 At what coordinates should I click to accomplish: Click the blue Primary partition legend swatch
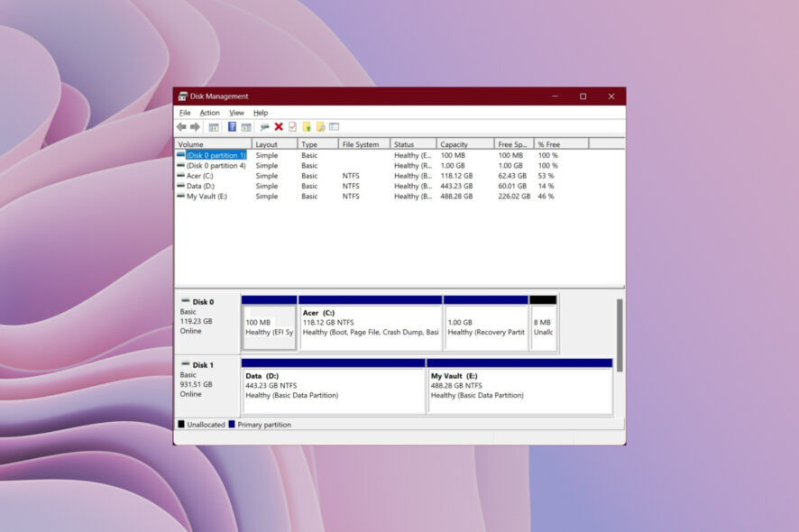[232, 424]
